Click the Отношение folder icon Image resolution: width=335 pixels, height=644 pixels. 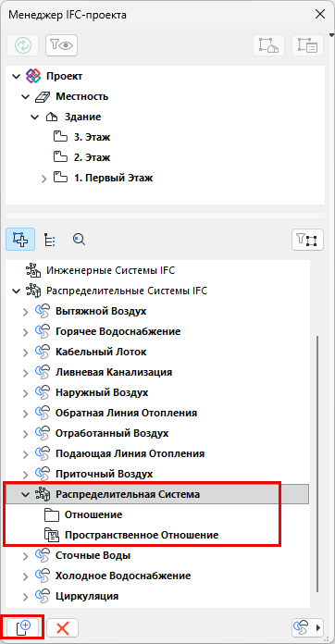pyautogui.click(x=51, y=514)
